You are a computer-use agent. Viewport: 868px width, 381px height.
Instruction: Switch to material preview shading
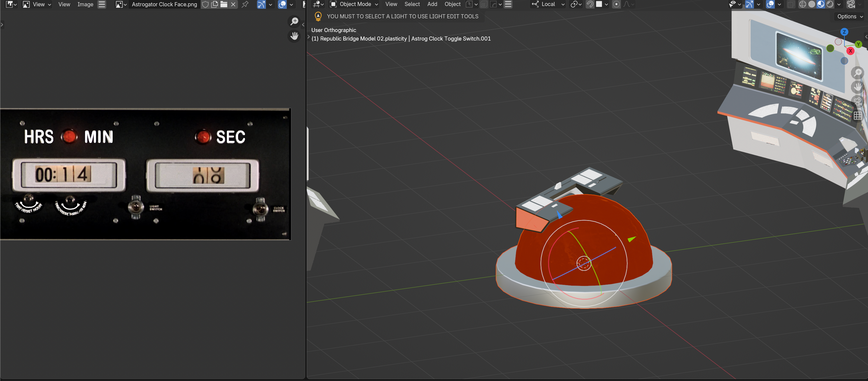(x=821, y=4)
